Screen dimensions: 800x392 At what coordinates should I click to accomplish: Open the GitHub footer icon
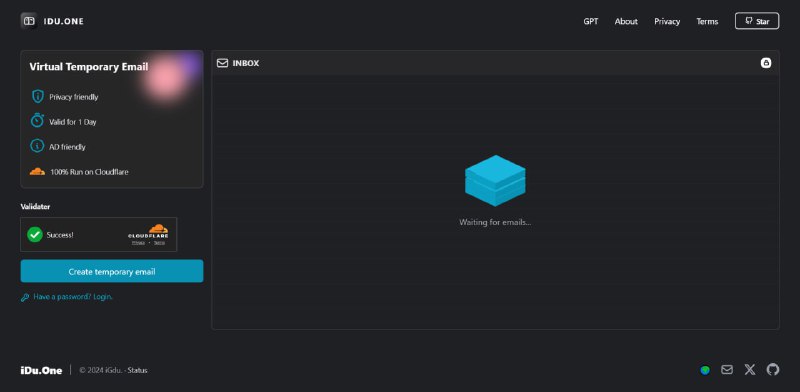click(x=773, y=370)
